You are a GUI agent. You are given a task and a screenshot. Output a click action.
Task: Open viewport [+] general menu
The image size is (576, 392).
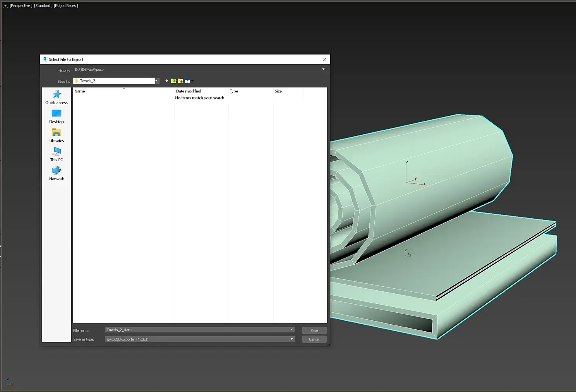pyautogui.click(x=5, y=5)
